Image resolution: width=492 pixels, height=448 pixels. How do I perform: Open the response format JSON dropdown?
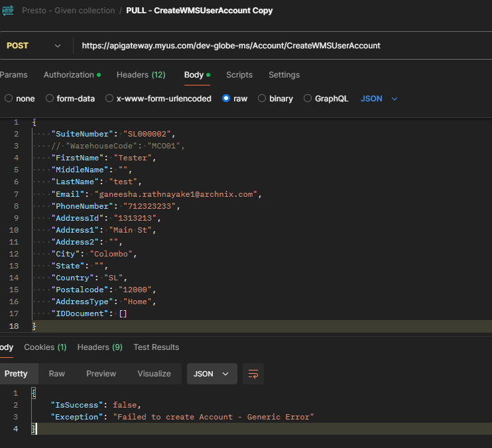(x=212, y=374)
